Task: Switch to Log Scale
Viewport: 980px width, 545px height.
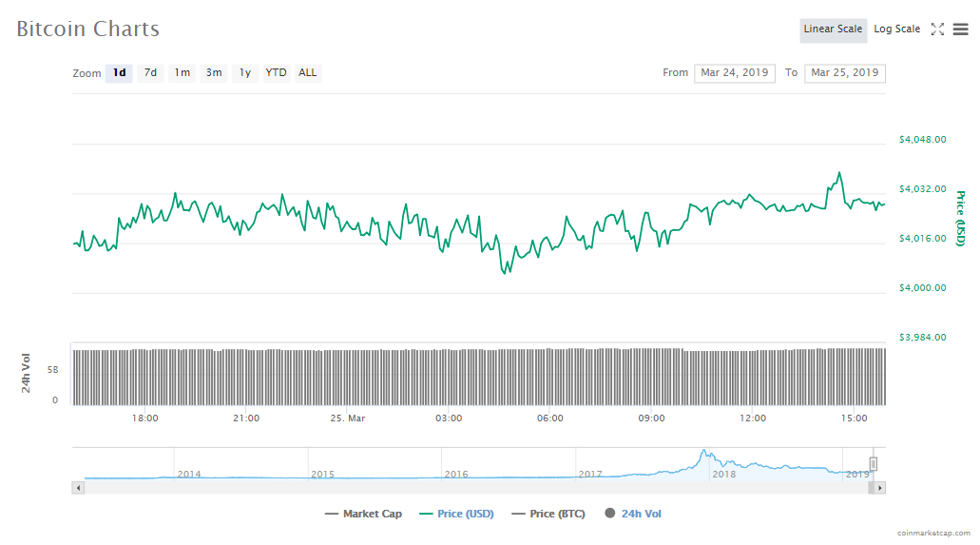Action: (x=896, y=29)
